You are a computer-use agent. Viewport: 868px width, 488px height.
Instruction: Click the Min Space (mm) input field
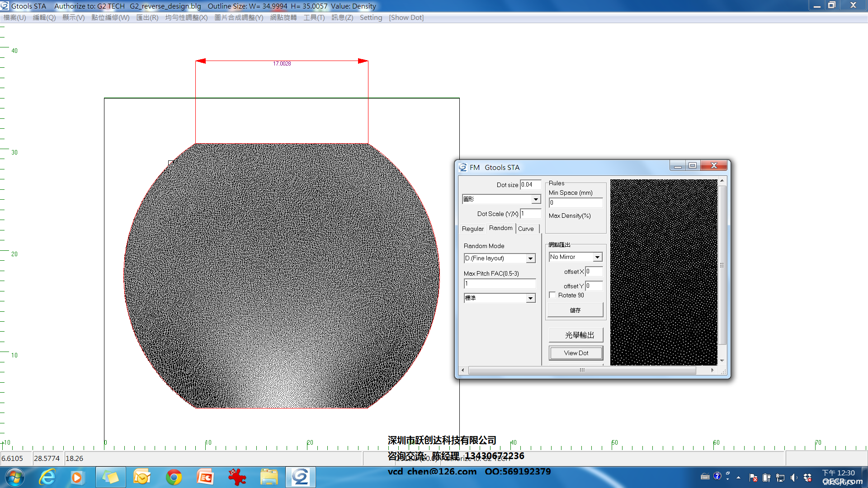576,203
